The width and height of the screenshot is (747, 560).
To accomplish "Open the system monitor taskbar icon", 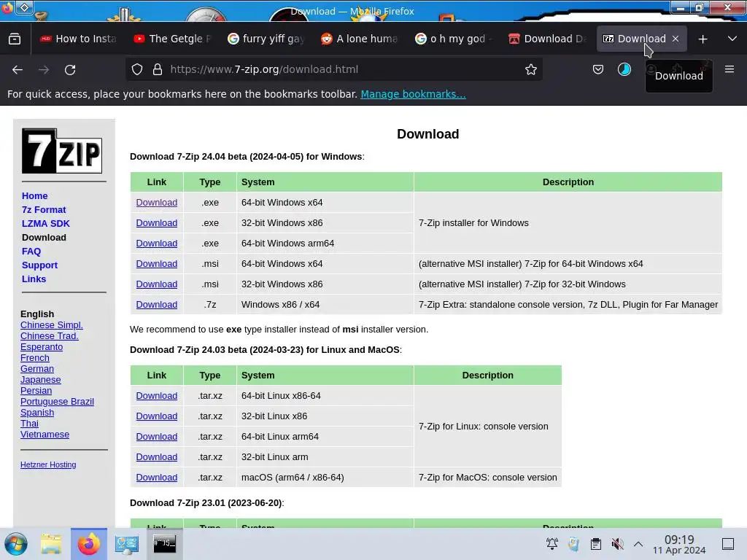I will pyautogui.click(x=127, y=544).
